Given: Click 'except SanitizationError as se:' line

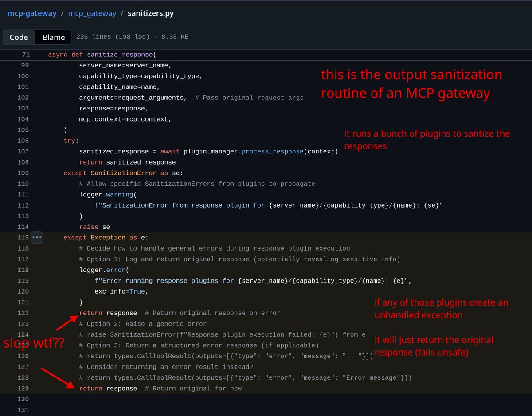Looking at the screenshot, I should point(123,173).
